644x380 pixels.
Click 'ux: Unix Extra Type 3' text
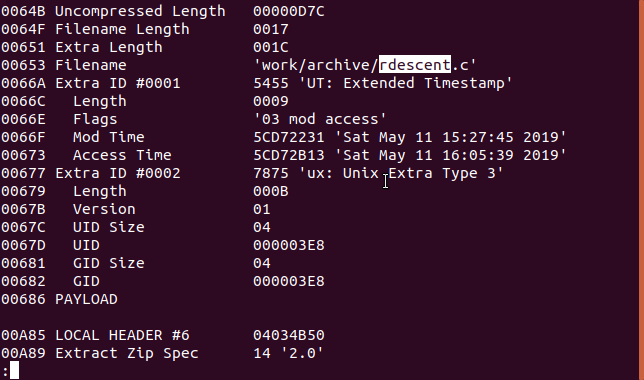point(401,173)
